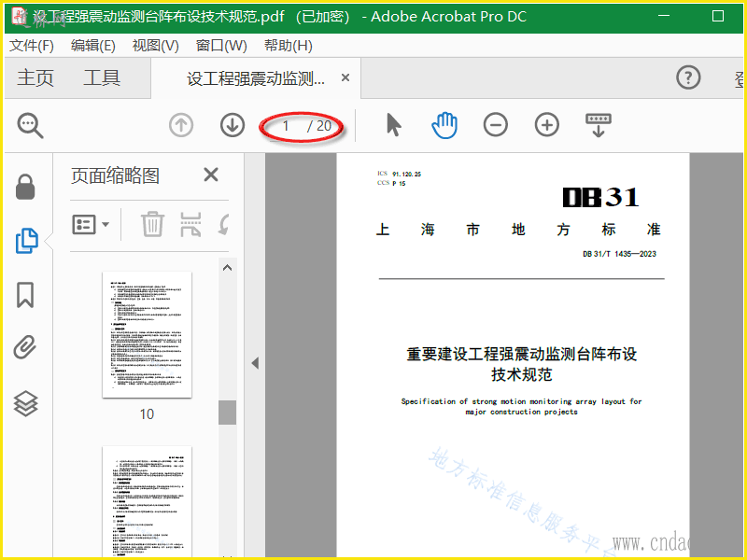Click the English subtitle Specification of strong motion
Viewport: 747px width, 560px height.
pos(521,406)
